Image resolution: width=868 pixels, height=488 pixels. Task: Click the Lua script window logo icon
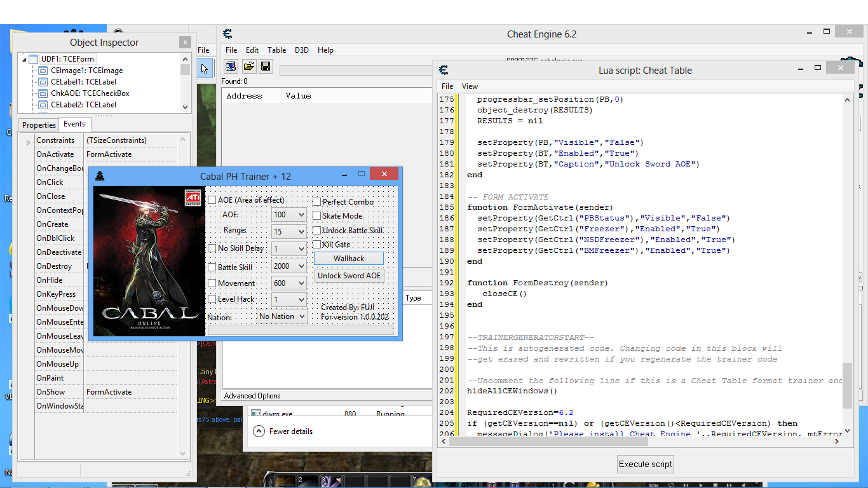click(x=444, y=70)
